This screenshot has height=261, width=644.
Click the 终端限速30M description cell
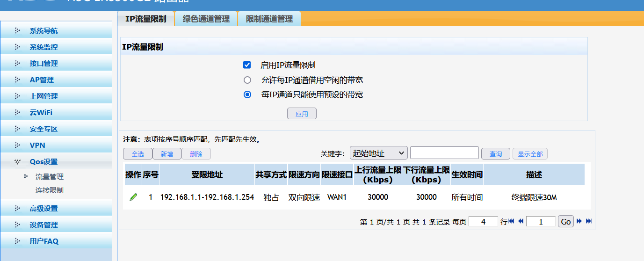pyautogui.click(x=534, y=197)
